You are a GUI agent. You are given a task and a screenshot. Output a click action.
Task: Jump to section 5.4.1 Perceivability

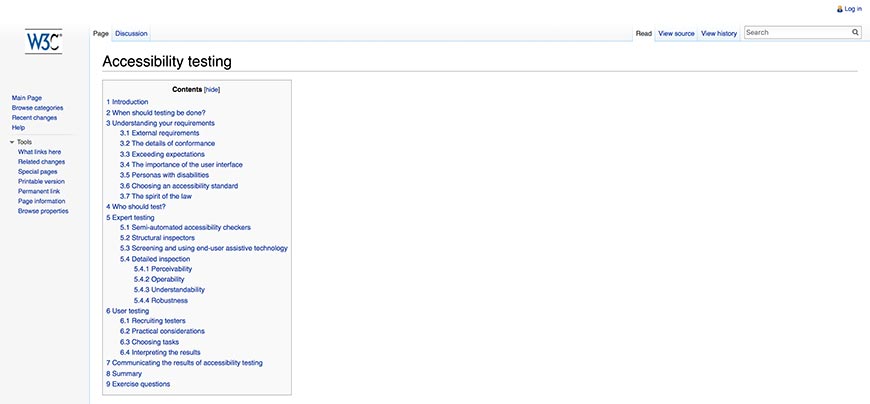(162, 269)
